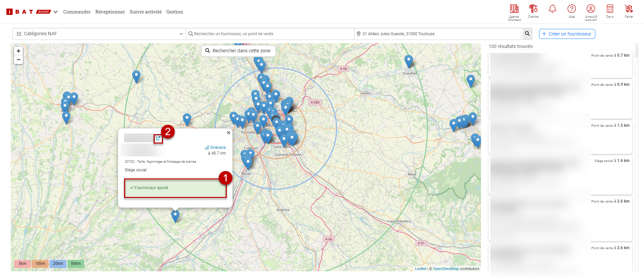Open the user profile account icon

pyautogui.click(x=591, y=9)
